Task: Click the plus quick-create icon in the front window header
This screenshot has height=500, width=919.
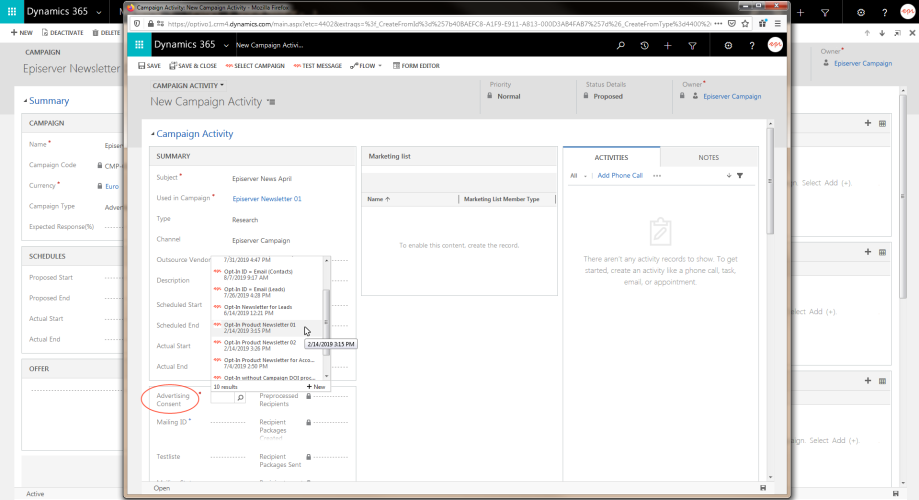Action: coord(668,45)
